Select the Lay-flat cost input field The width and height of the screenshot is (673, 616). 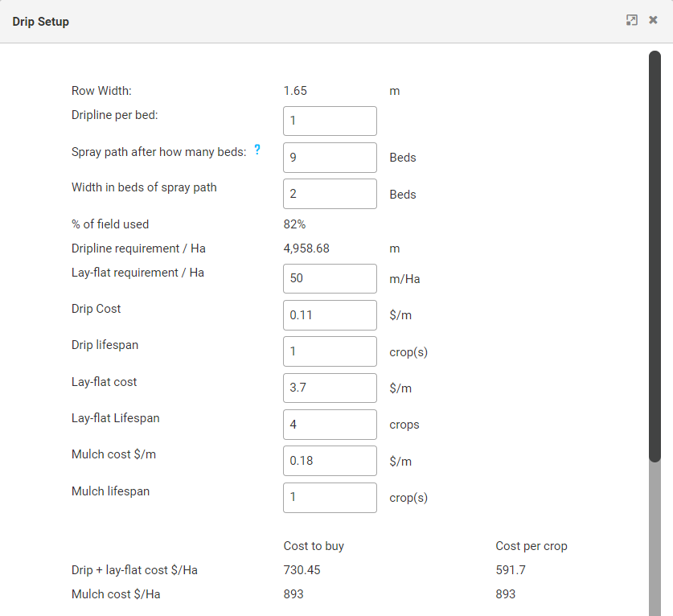coord(330,388)
